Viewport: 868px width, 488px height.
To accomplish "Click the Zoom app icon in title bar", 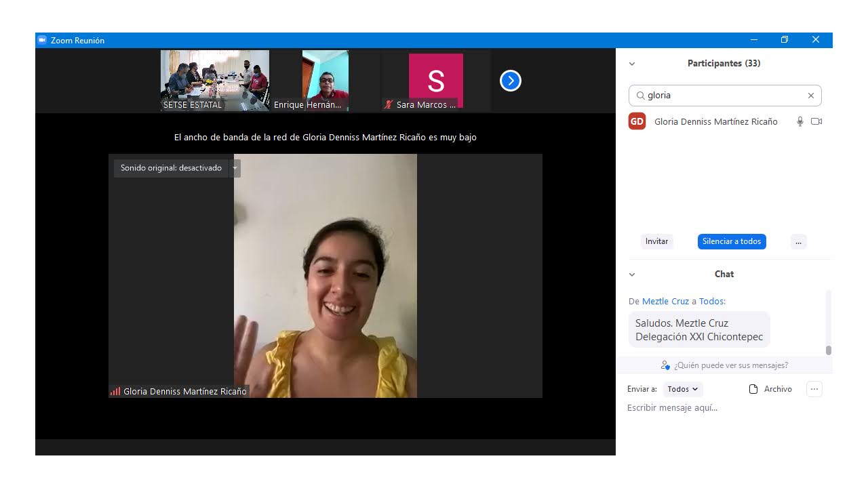I will [x=42, y=40].
